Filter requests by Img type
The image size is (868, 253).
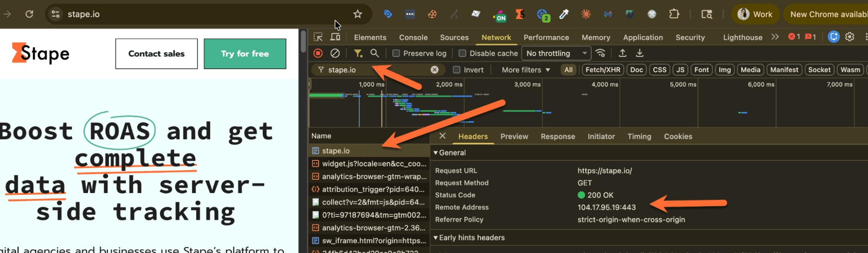(x=725, y=70)
